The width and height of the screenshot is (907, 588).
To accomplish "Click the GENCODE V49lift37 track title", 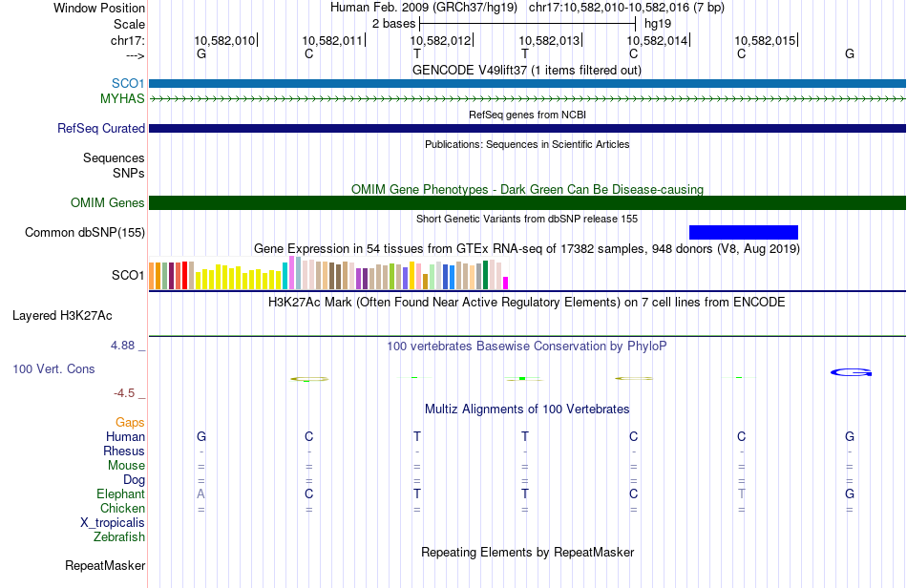I will 527,71.
